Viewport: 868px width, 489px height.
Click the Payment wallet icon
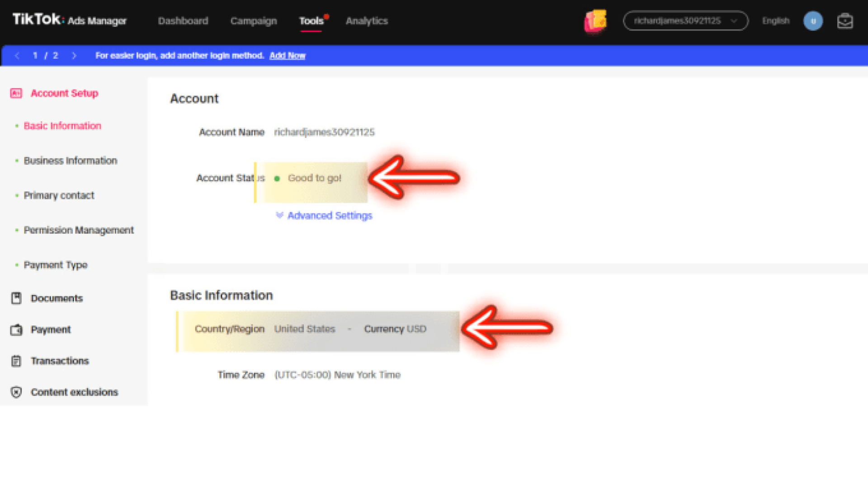(16, 330)
